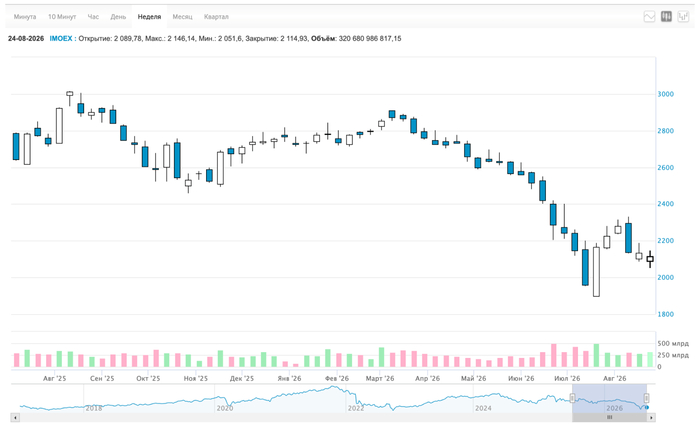Switch chart to line view icon
Image resolution: width=700 pixels, height=427 pixels.
[x=649, y=17]
